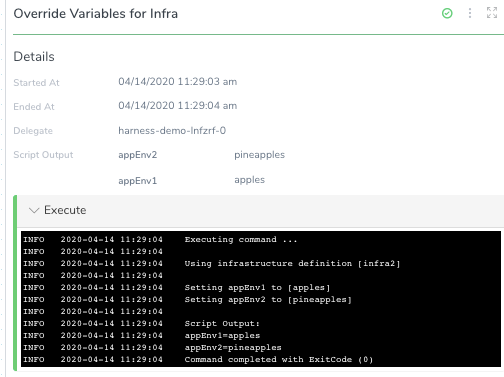Click the appEnv2 script output name
The width and height of the screenshot is (504, 377).
[138, 155]
